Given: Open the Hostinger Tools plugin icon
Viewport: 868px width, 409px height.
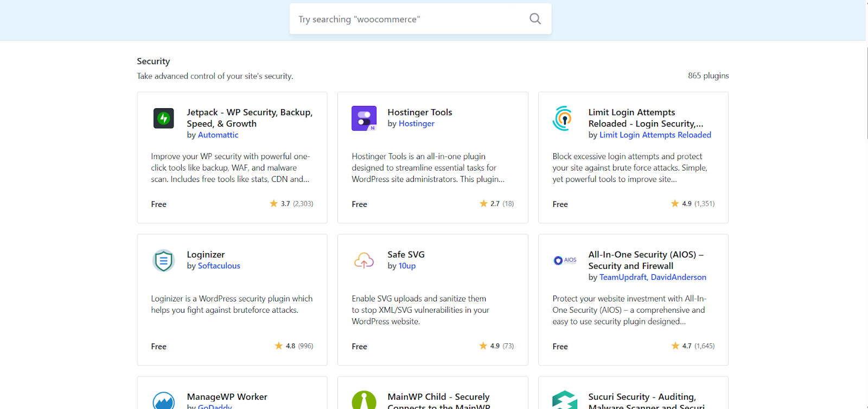Looking at the screenshot, I should tap(364, 118).
